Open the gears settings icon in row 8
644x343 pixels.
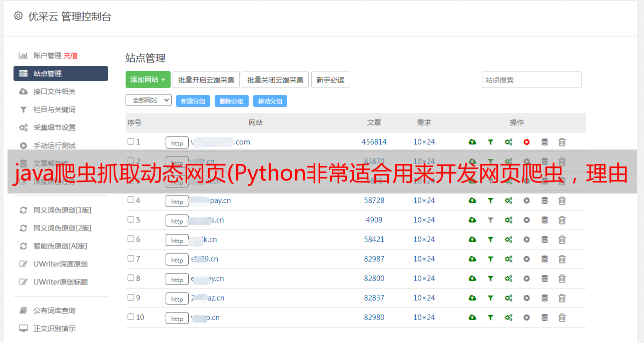coord(508,278)
